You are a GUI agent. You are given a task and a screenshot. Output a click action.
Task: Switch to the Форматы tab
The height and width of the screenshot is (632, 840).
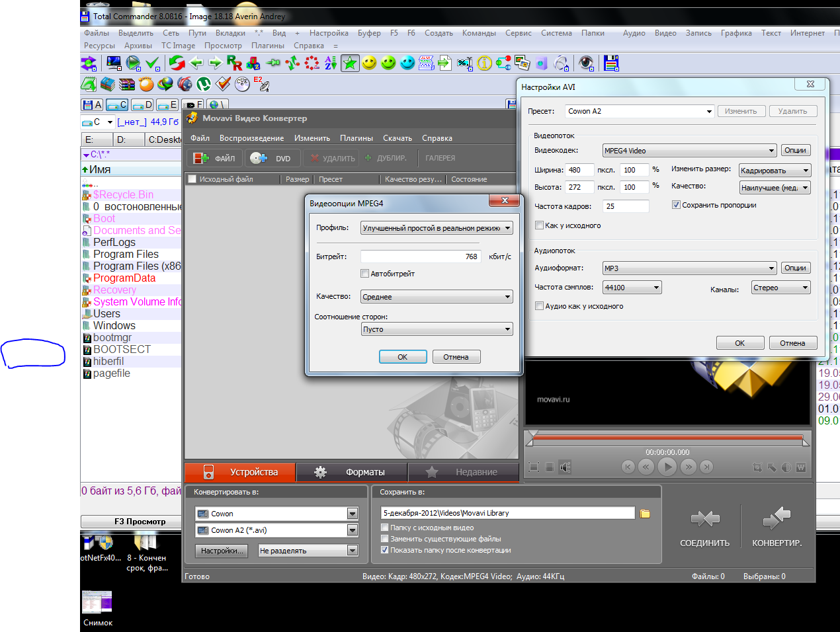[x=351, y=472]
